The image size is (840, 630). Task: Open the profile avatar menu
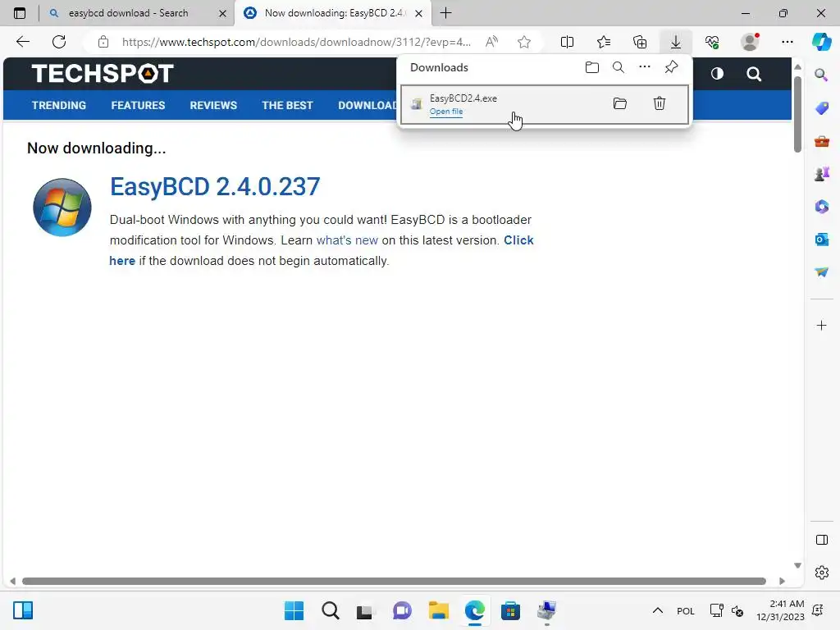click(x=750, y=42)
